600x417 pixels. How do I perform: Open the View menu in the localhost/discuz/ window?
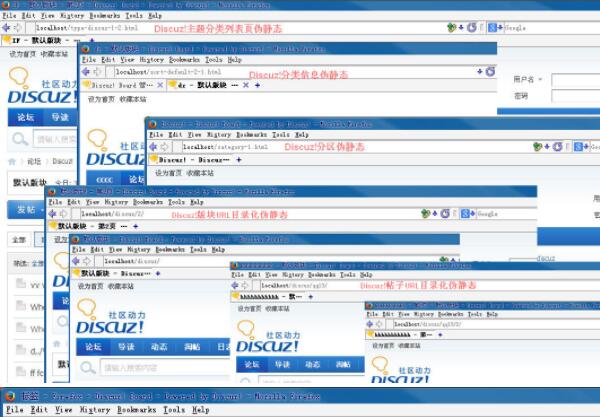tap(115, 249)
